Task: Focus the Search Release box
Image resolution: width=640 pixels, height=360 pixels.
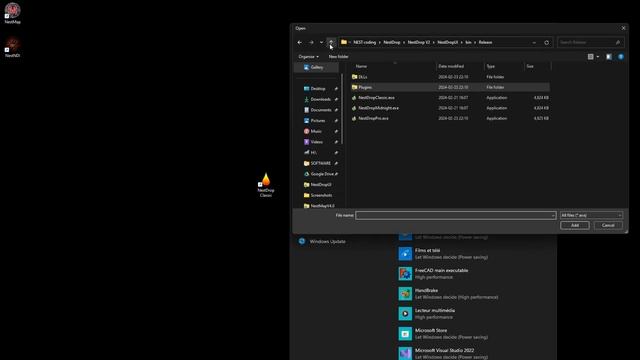Action: [590, 42]
